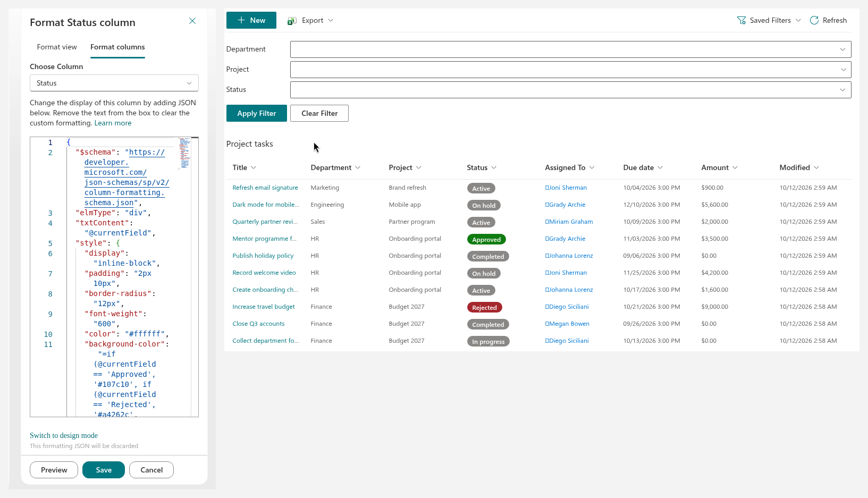Click Switch to design mode link
The width and height of the screenshot is (868, 498).
64,435
